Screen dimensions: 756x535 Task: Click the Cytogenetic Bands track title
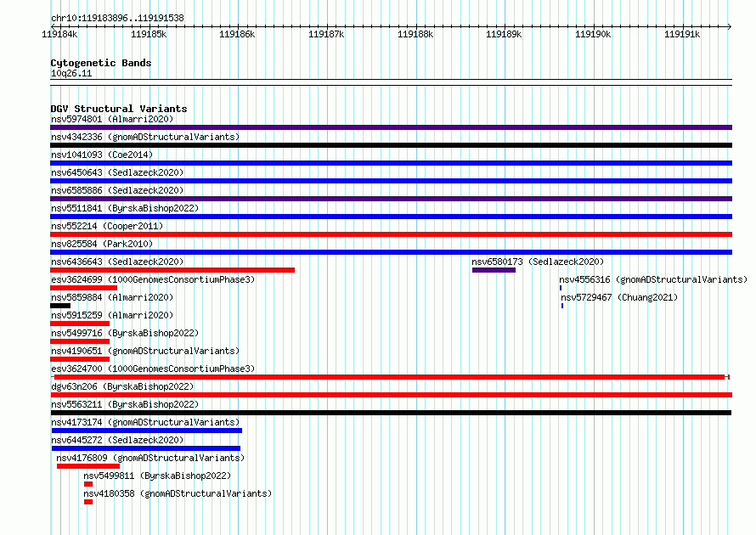[101, 63]
